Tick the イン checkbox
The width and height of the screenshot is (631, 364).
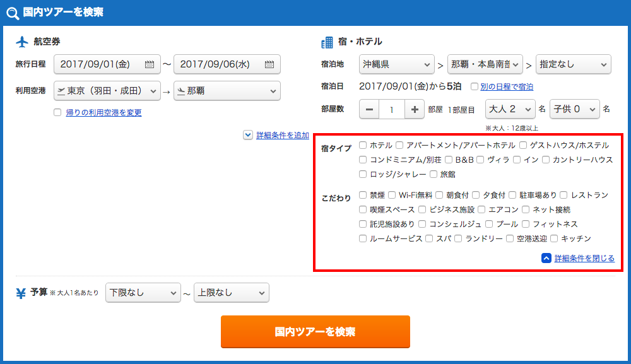(x=517, y=160)
